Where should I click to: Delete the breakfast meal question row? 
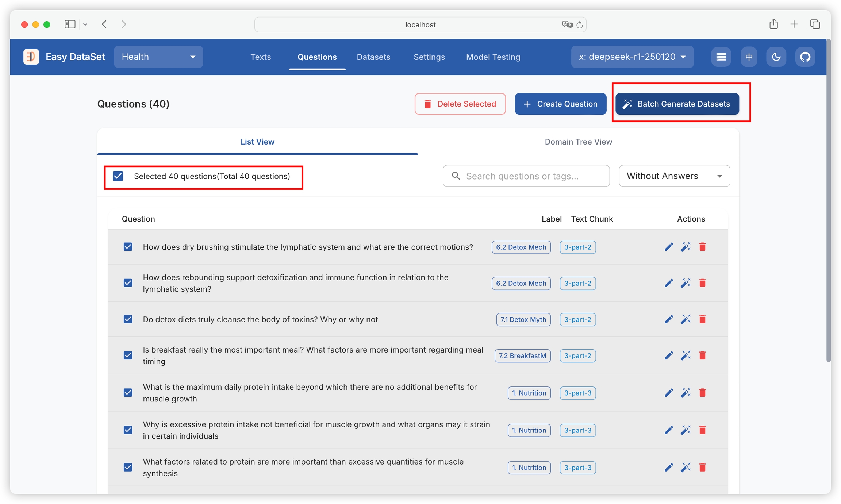click(x=702, y=355)
